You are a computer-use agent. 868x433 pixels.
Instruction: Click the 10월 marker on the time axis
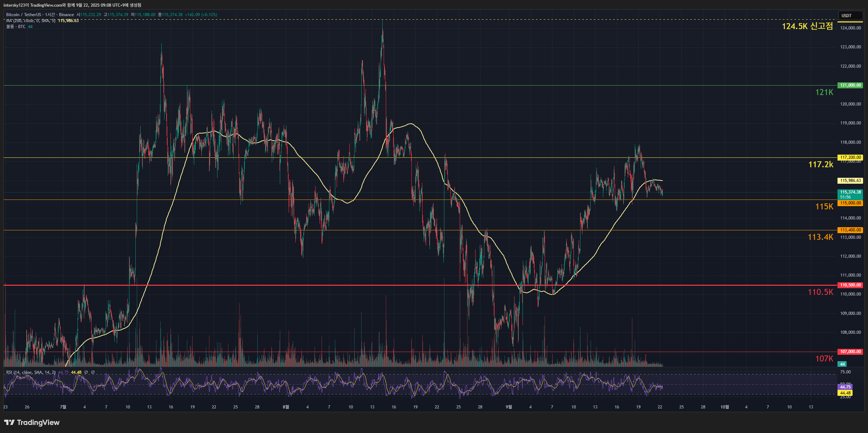725,407
